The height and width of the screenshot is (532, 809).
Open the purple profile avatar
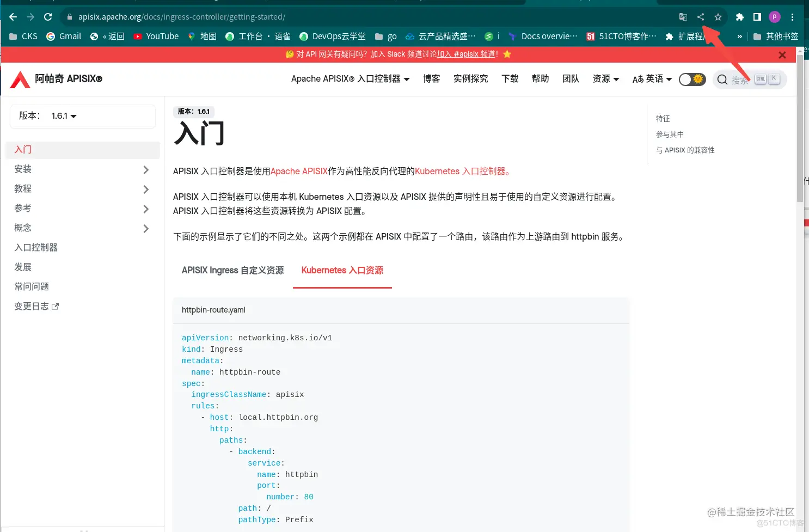(775, 17)
